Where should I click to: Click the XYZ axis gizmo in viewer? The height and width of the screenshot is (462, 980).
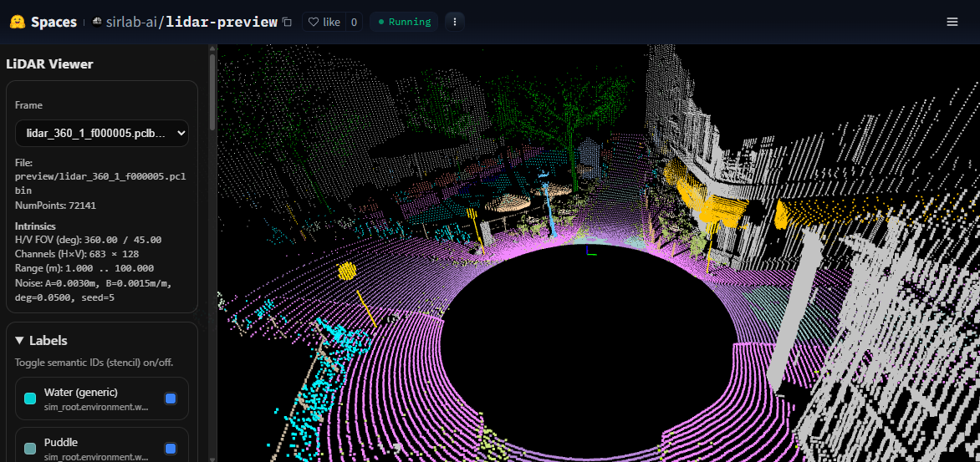[590, 251]
